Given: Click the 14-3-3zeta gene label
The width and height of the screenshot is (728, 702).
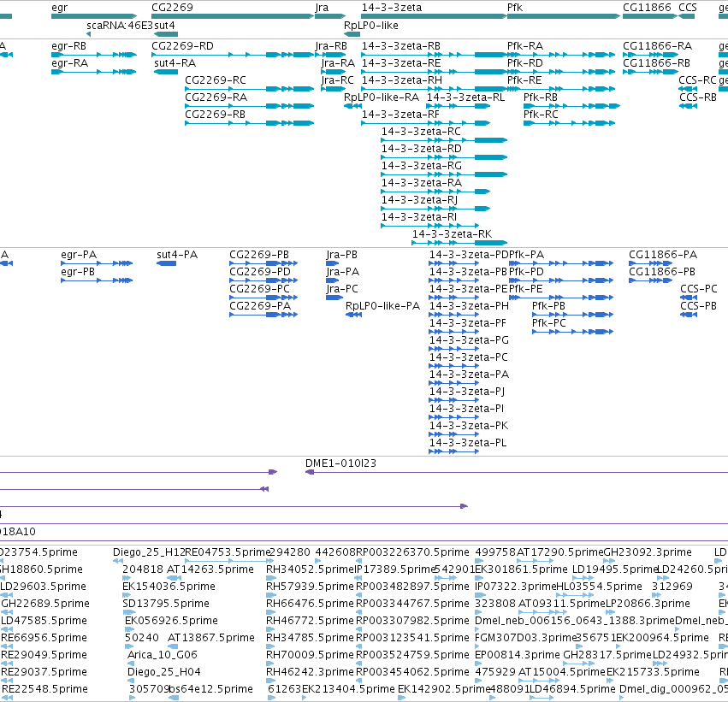Looking at the screenshot, I should (x=392, y=8).
